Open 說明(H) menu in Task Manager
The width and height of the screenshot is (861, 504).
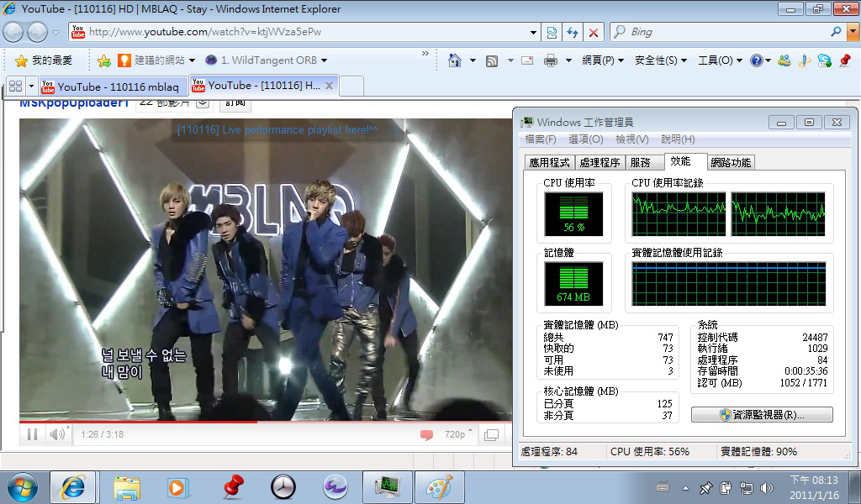[679, 139]
